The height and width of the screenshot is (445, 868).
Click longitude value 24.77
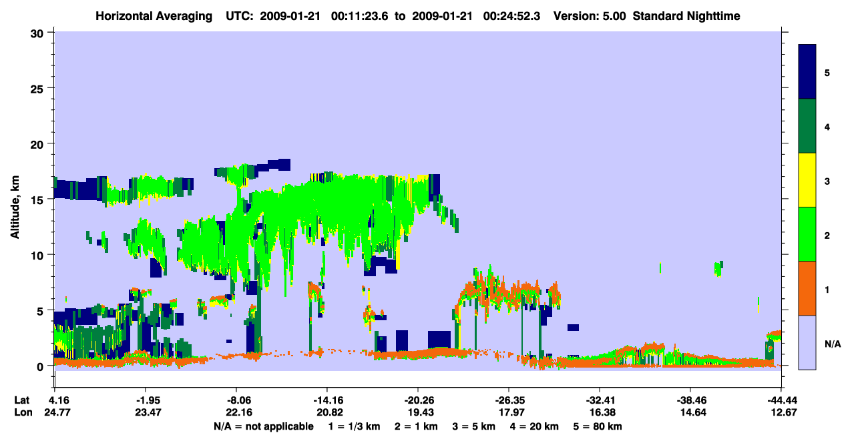[x=57, y=413]
